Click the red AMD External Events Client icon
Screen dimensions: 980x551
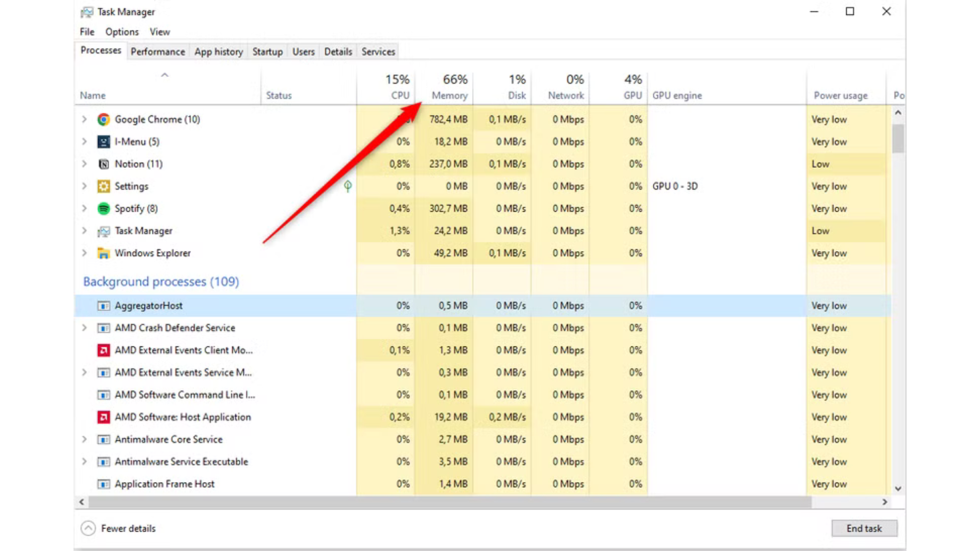click(103, 350)
